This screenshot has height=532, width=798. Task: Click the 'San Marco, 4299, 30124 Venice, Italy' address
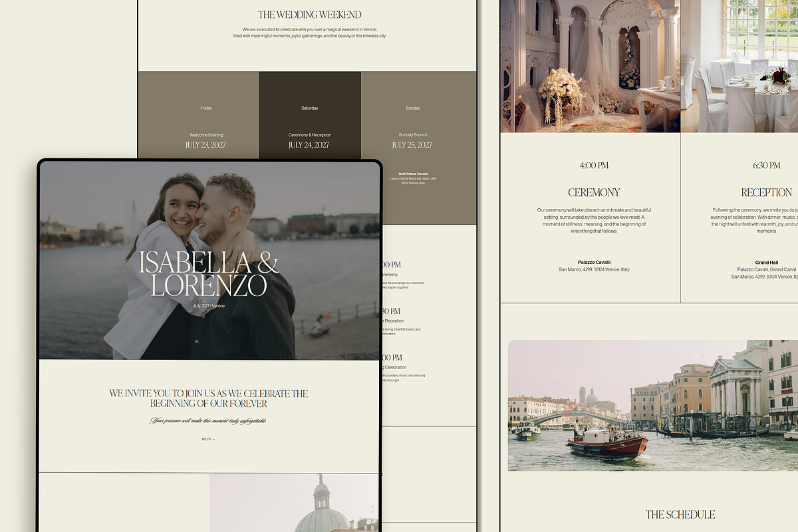594,269
